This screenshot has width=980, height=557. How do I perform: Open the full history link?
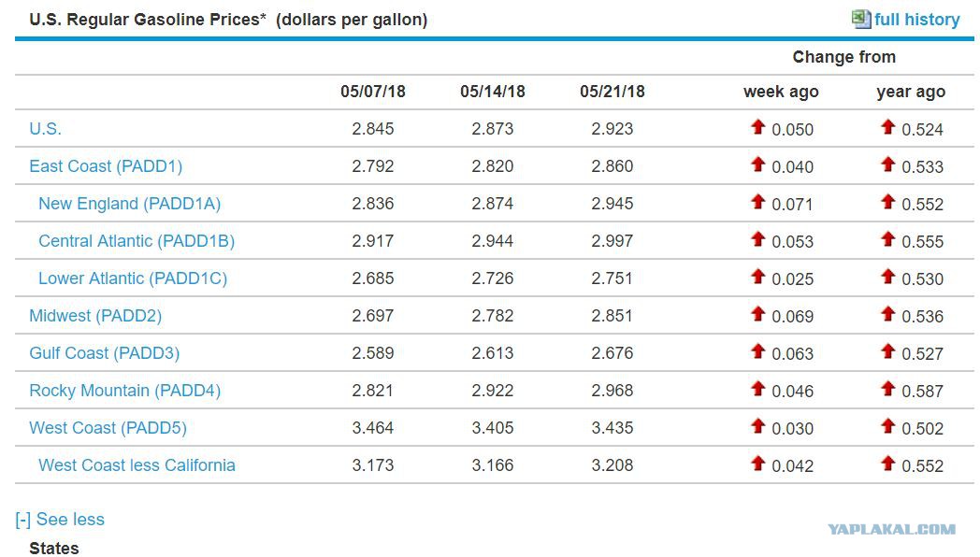click(x=916, y=20)
